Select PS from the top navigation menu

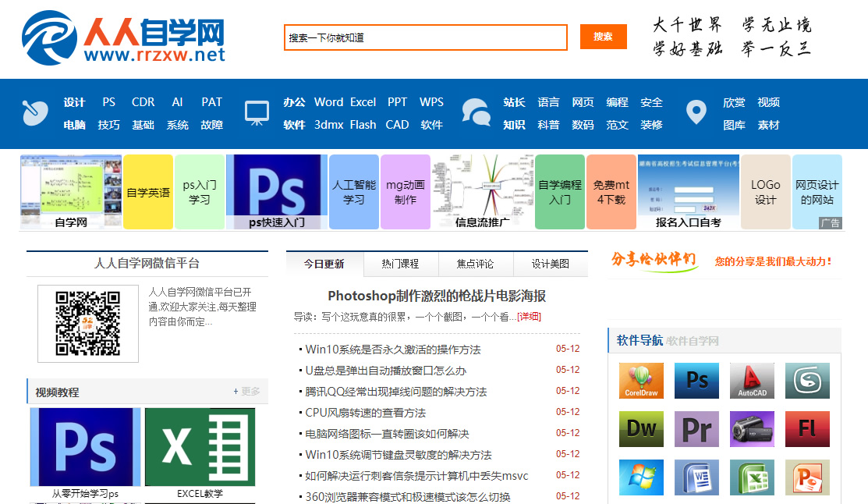(x=108, y=102)
